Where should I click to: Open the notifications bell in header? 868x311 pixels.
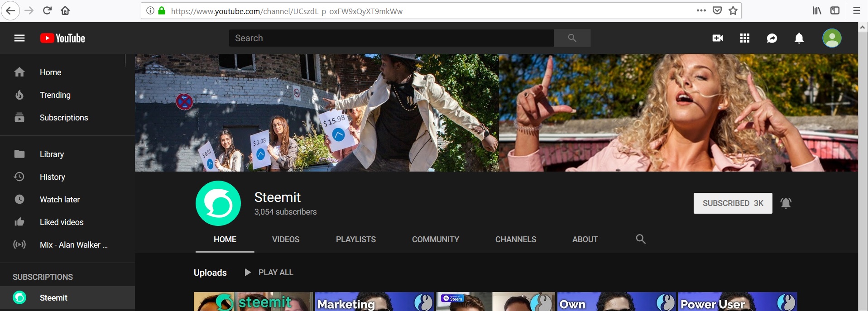tap(799, 38)
